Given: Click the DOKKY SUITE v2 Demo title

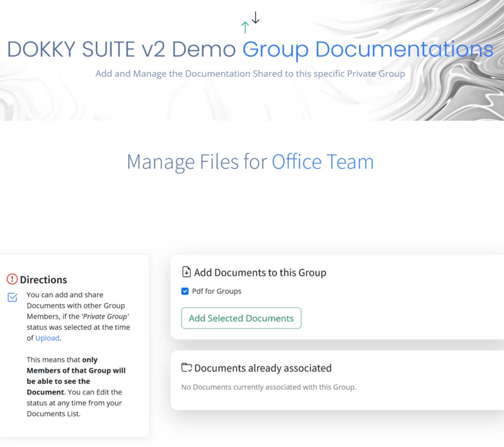Looking at the screenshot, I should (x=122, y=50).
